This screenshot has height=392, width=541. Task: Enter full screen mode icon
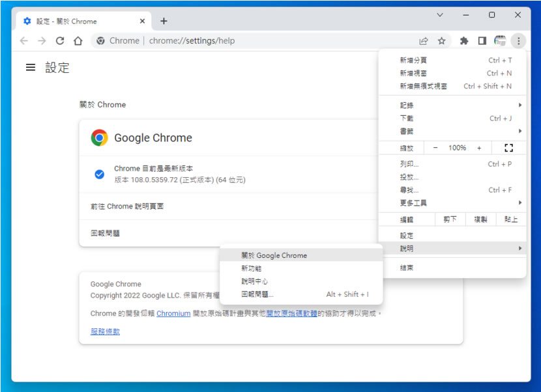[508, 148]
